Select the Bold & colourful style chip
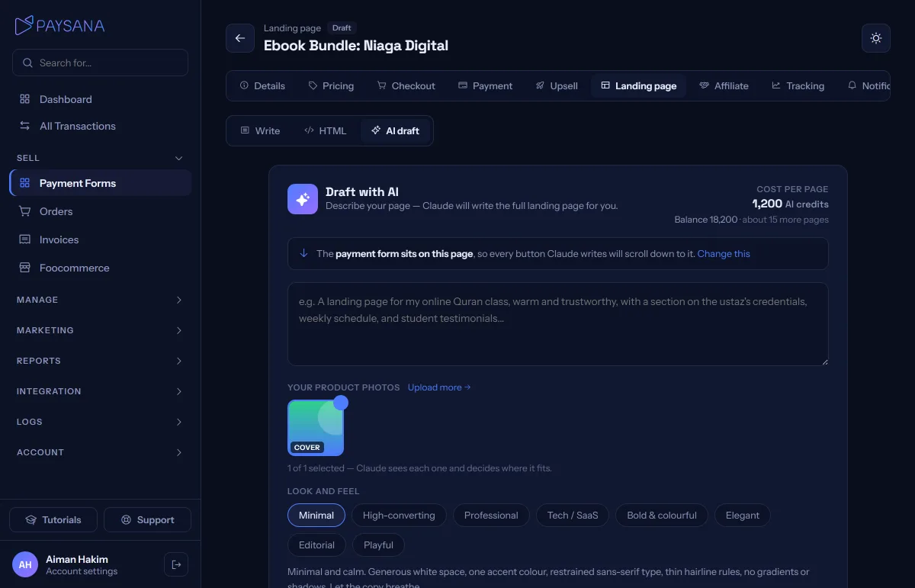The image size is (915, 588). point(662,516)
